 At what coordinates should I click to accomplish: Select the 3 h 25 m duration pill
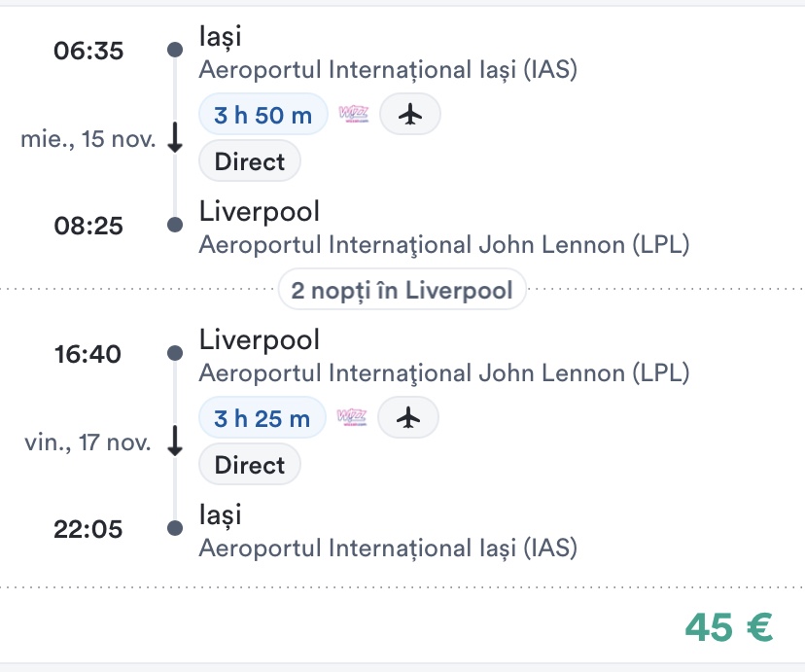[262, 418]
